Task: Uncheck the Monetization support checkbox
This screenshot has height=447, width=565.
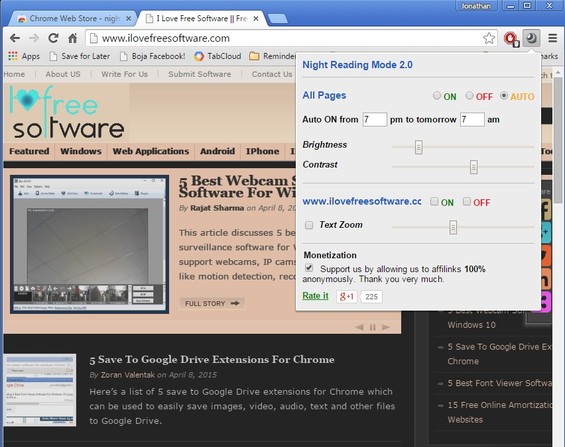Action: point(309,268)
